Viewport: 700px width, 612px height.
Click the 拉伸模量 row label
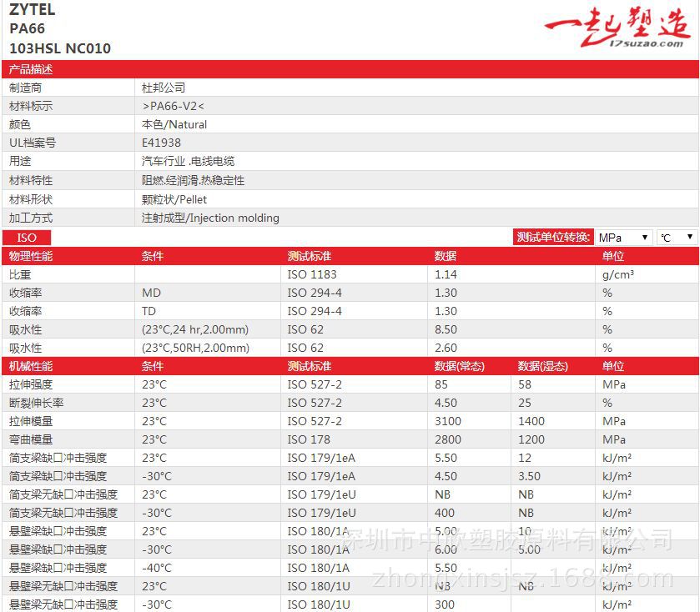[30, 421]
